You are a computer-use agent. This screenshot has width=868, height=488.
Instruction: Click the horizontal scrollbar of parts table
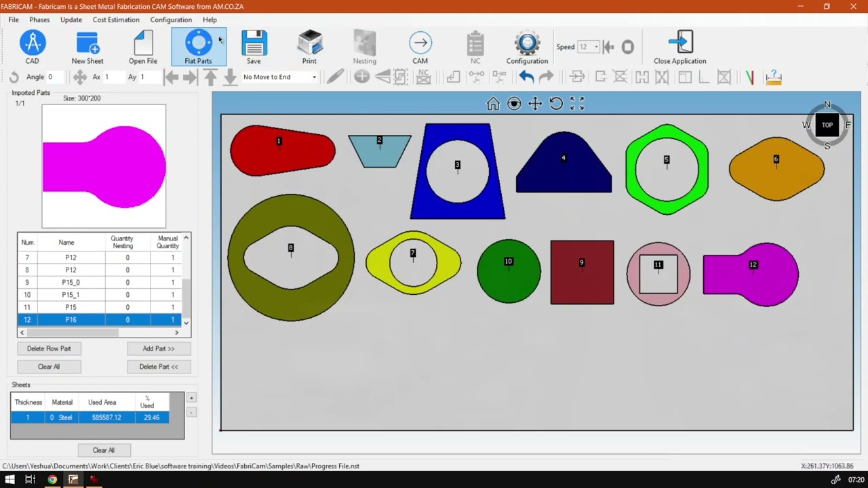[99, 333]
